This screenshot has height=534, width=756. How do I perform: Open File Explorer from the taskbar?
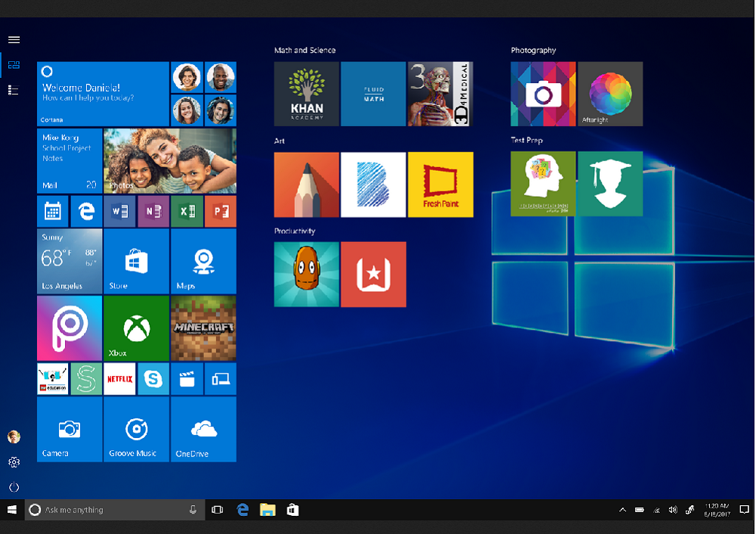pos(268,509)
